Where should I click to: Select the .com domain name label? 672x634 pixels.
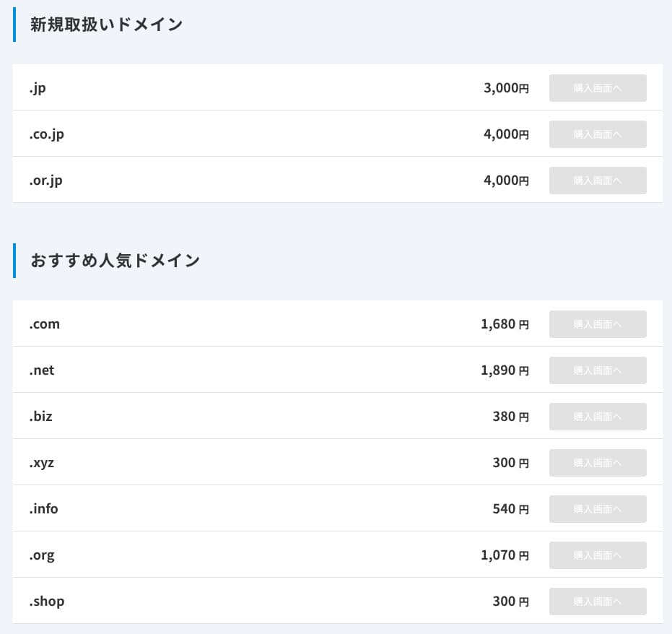coord(45,324)
